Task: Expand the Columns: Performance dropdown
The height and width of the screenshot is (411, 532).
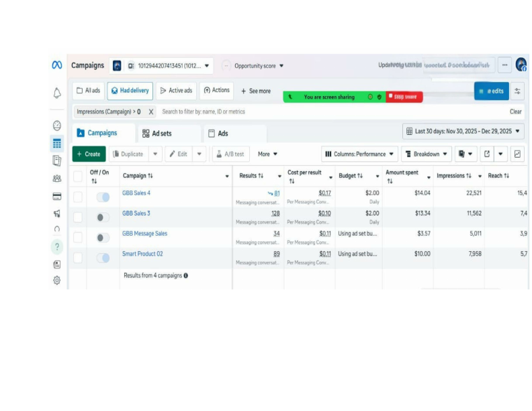Action: coord(359,154)
